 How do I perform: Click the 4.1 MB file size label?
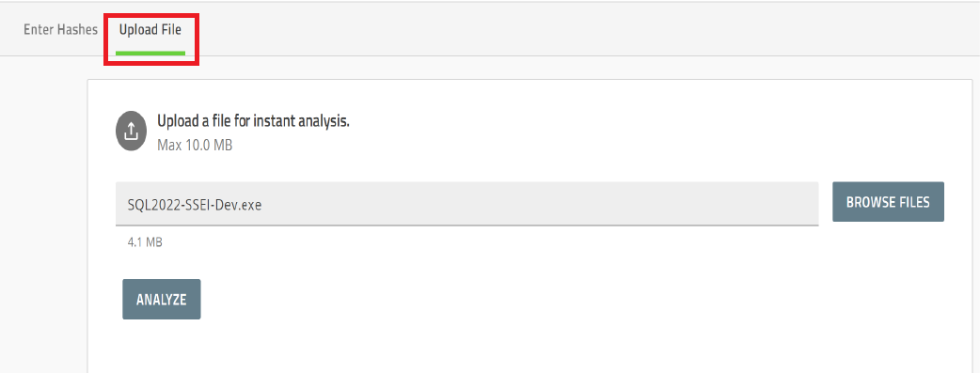[x=145, y=242]
